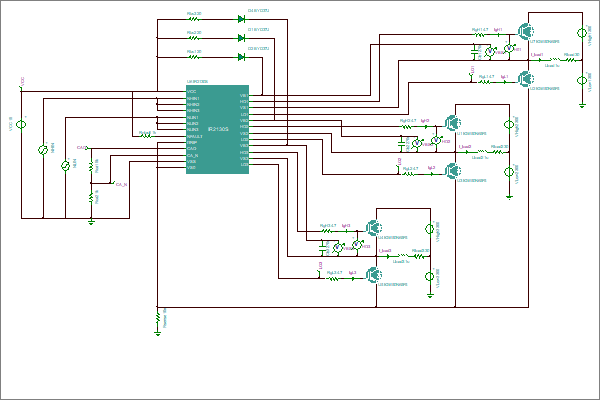
Task: Select the VBS1 voltmeter next to capacitor Cb1
Action: tap(490, 52)
